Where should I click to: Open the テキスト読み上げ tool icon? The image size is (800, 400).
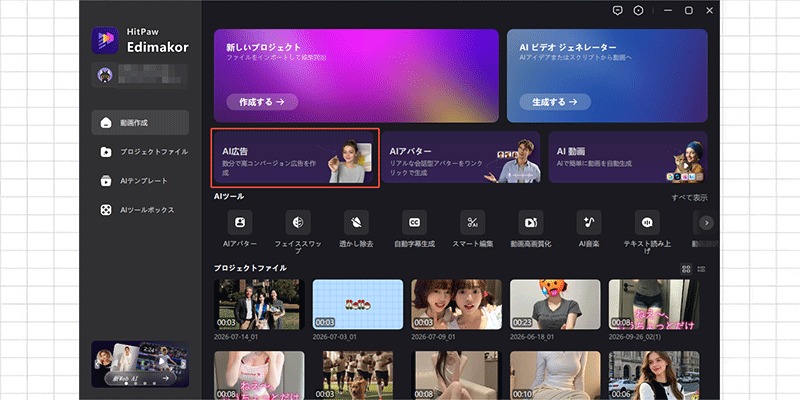point(647,222)
